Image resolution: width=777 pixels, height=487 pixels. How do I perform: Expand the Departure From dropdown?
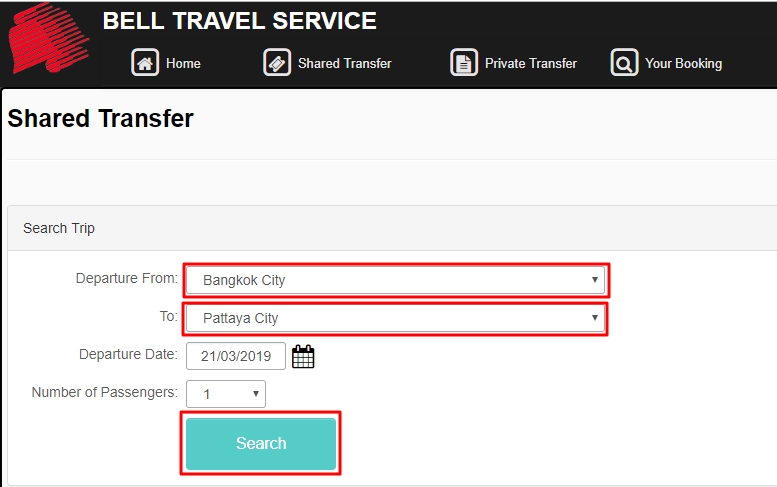[395, 280]
